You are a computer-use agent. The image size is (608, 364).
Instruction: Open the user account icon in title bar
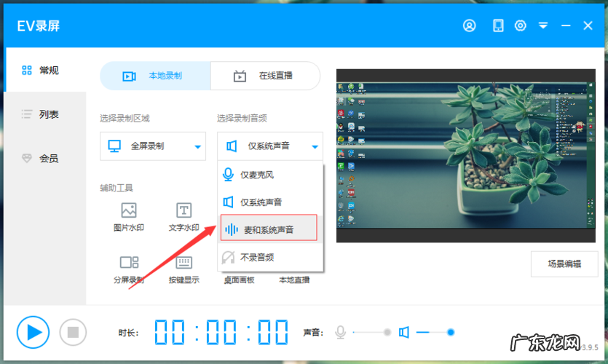click(470, 25)
